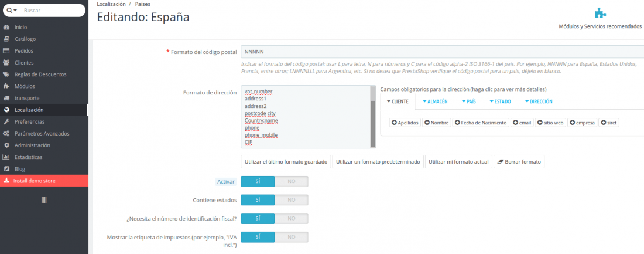Click the plus icon on siret

[604, 123]
